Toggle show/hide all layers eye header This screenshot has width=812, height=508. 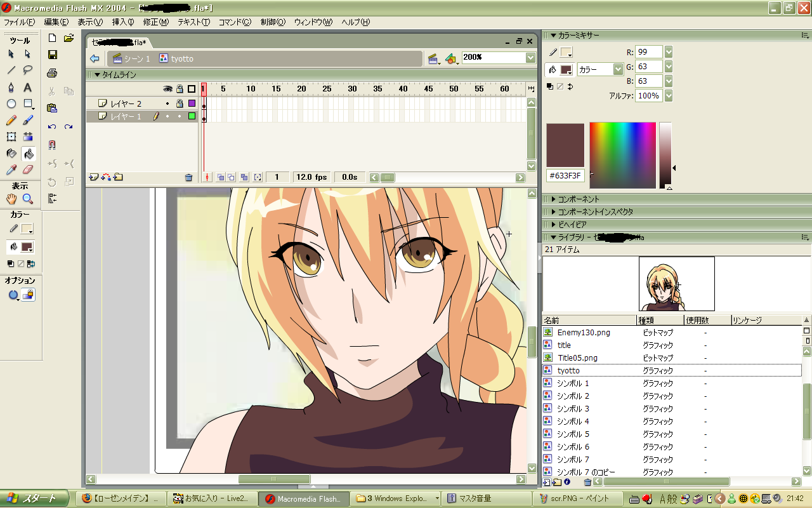tap(167, 89)
